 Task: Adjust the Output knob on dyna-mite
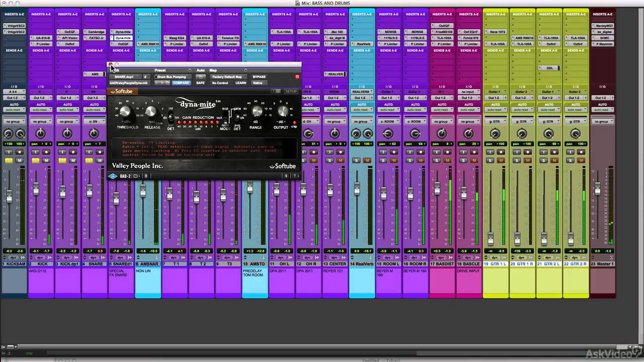pos(282,111)
